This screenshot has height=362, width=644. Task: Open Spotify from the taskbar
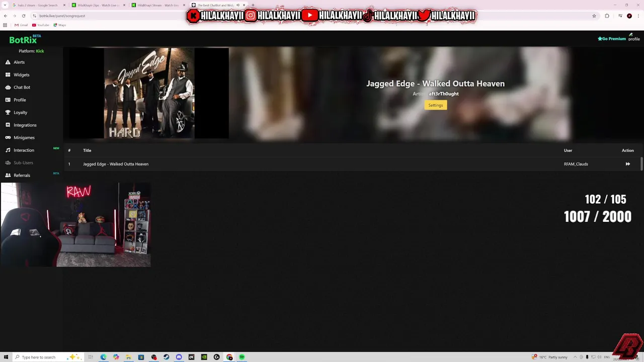(x=242, y=357)
